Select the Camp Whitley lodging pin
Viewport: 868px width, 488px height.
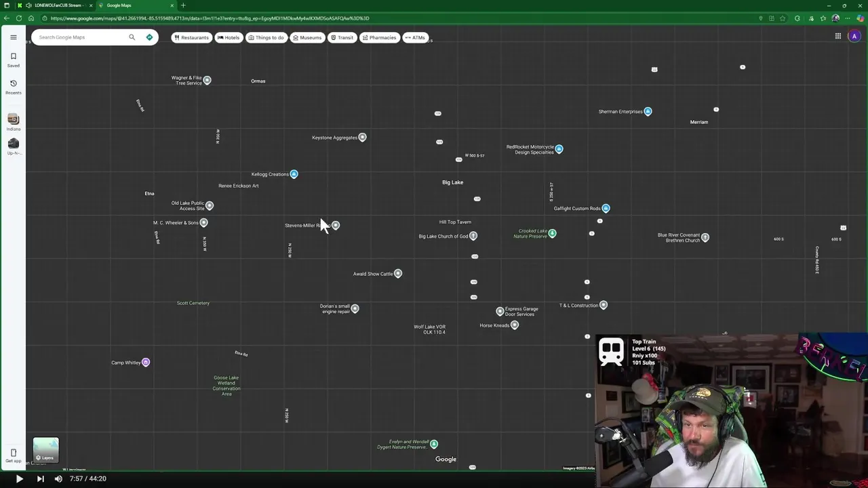click(x=146, y=363)
